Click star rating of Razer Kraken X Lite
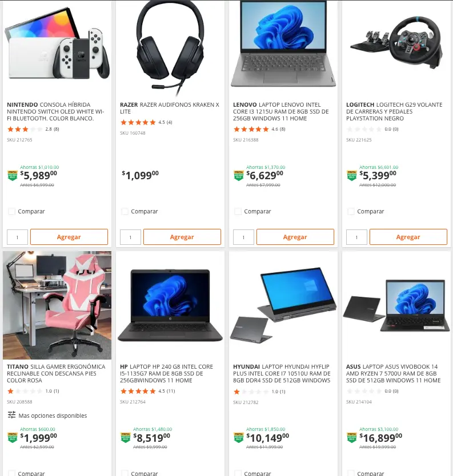 pyautogui.click(x=138, y=122)
